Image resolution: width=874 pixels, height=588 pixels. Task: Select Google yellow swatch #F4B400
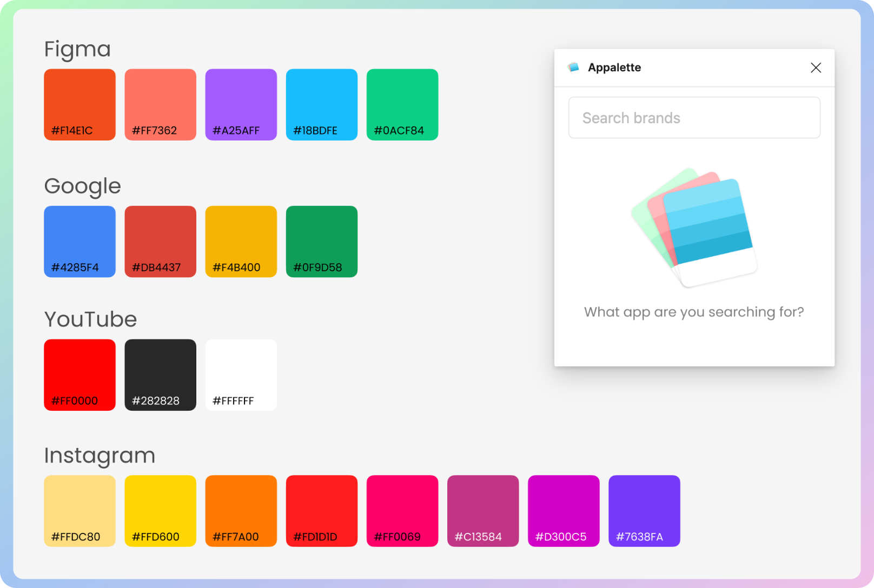tap(241, 242)
